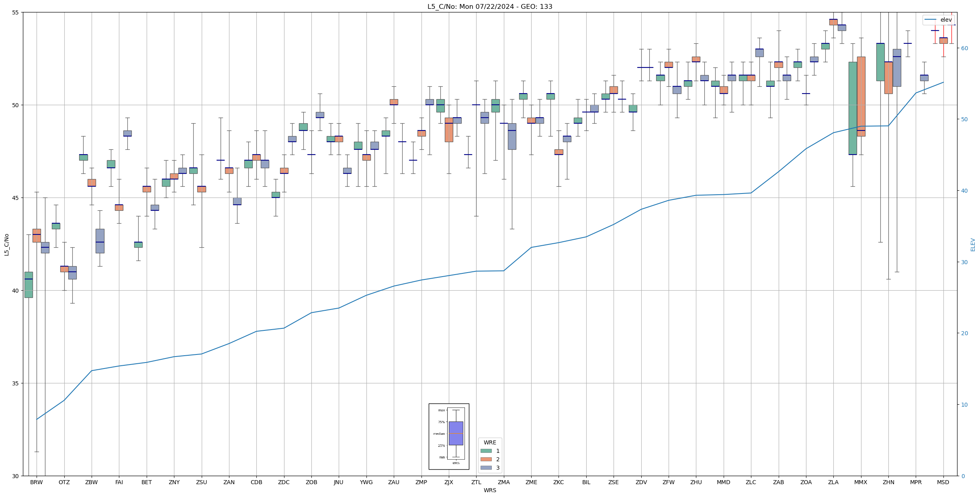The width and height of the screenshot is (980, 497).
Task: Click the BET x-axis label
Action: (147, 482)
